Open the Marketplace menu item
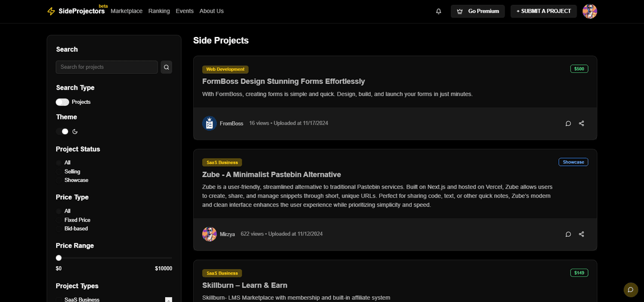 (126, 11)
